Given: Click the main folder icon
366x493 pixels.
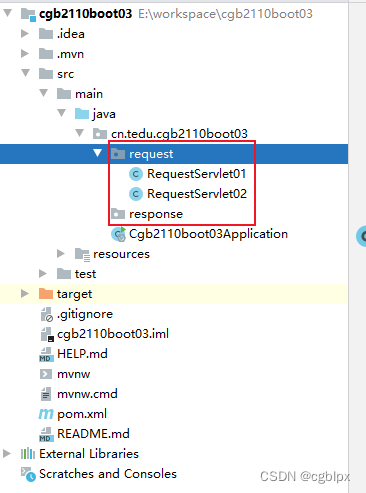Looking at the screenshot, I should [x=64, y=94].
